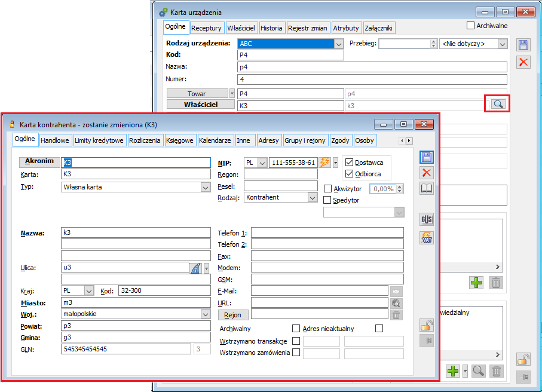Click the map route icon next to Ulica
Screen dimensions: 542x392
[x=196, y=268]
